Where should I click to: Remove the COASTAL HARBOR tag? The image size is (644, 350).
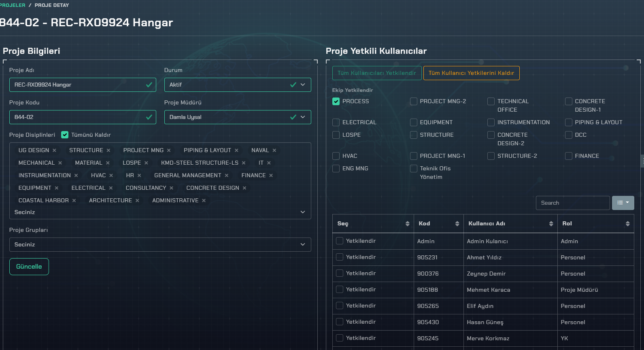pyautogui.click(x=74, y=201)
